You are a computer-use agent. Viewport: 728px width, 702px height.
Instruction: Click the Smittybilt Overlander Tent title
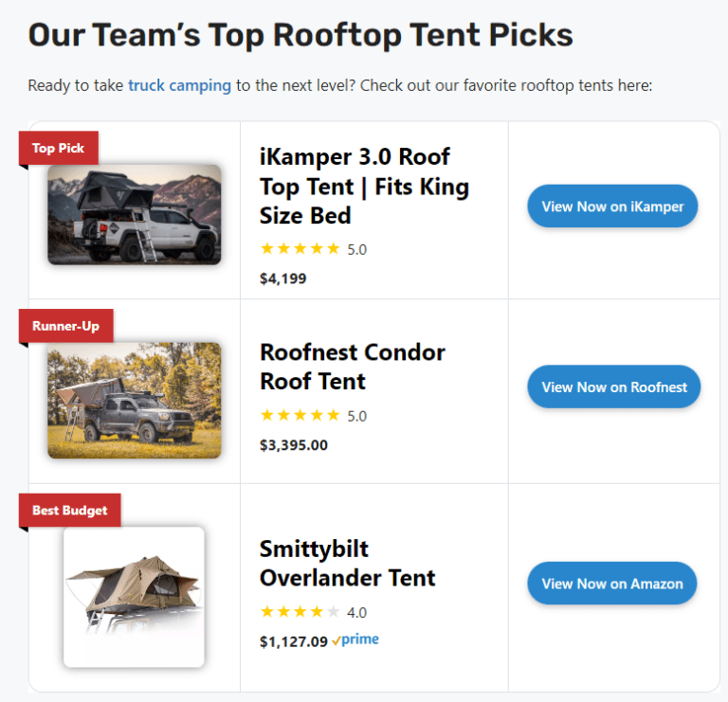coord(347,564)
